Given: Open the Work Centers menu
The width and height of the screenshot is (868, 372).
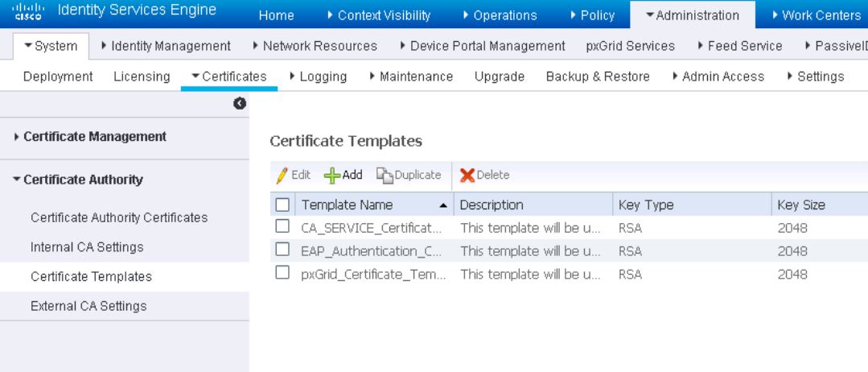Looking at the screenshot, I should tap(817, 15).
